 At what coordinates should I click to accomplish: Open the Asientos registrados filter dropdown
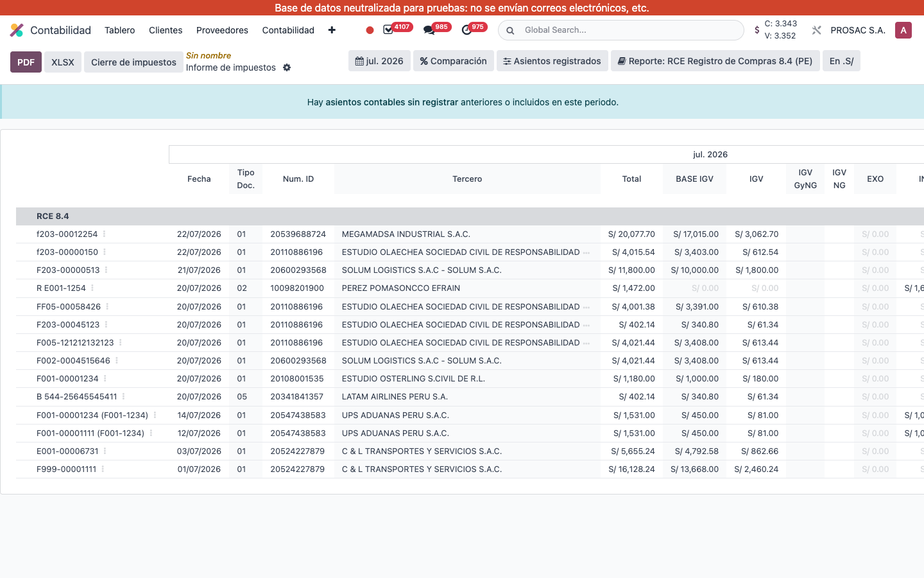point(552,61)
